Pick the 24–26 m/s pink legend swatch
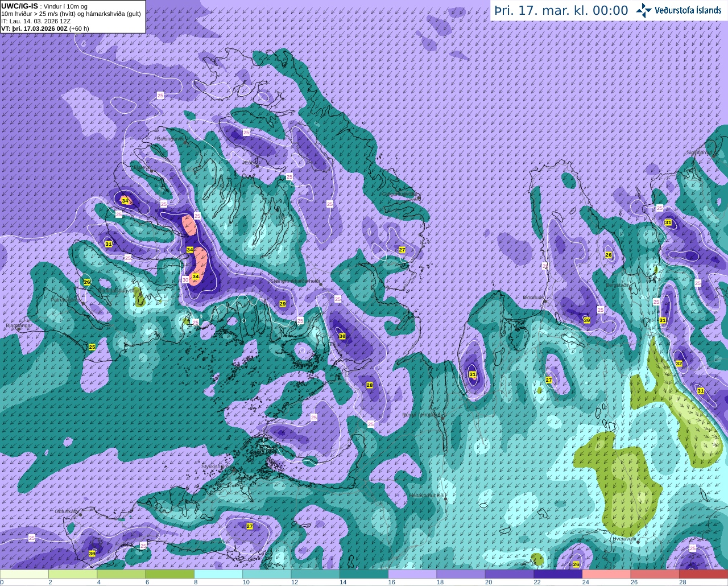 607,574
